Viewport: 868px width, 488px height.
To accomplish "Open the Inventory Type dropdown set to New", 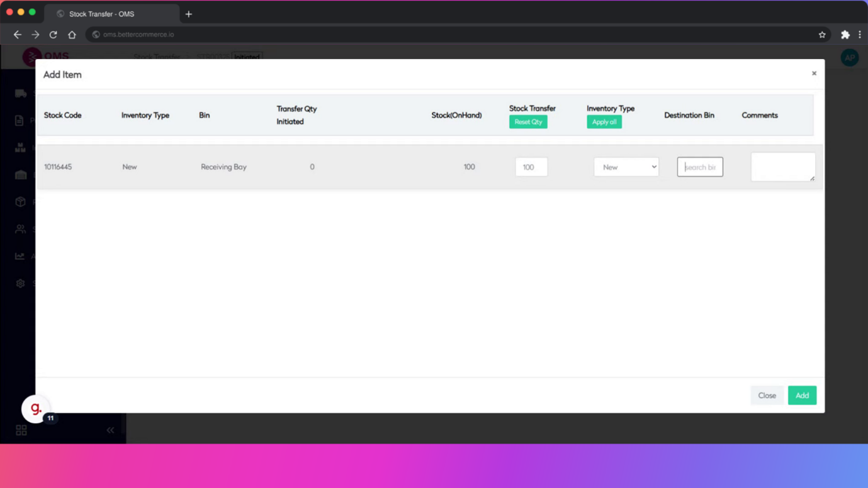I will (626, 167).
